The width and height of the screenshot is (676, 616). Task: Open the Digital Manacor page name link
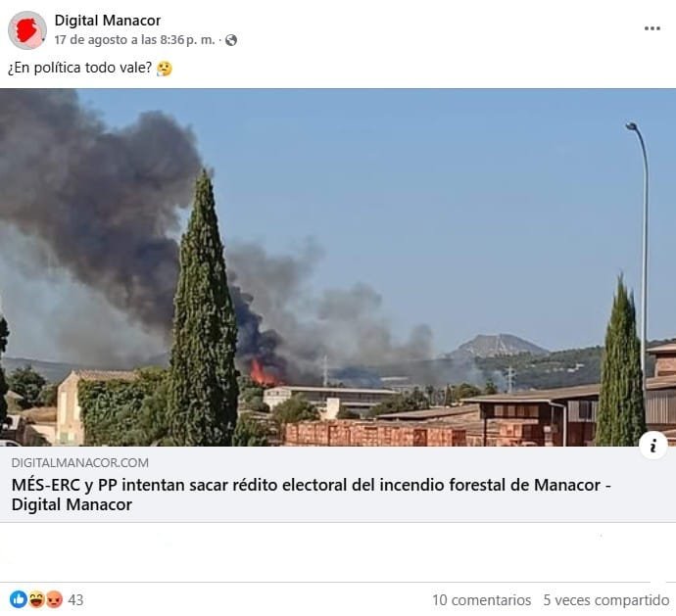108,21
